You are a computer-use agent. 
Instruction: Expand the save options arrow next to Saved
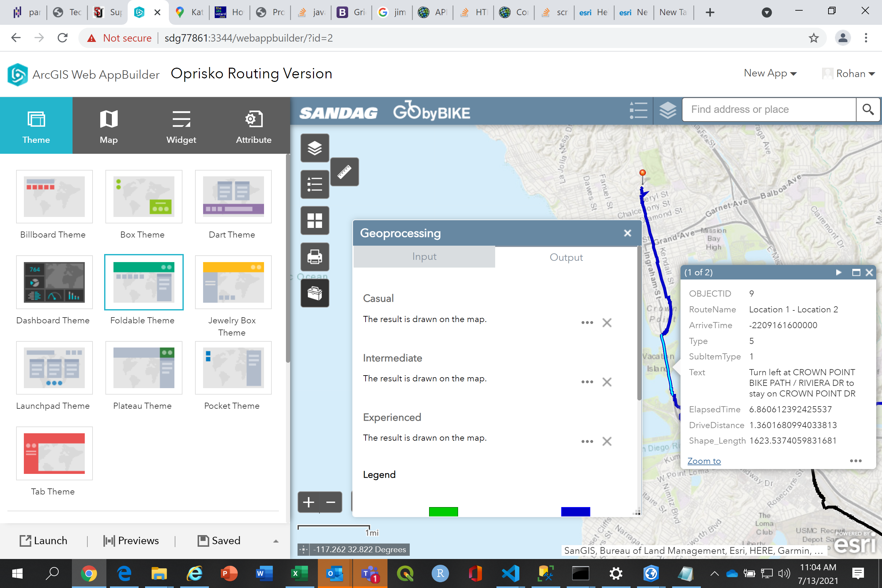point(276,541)
